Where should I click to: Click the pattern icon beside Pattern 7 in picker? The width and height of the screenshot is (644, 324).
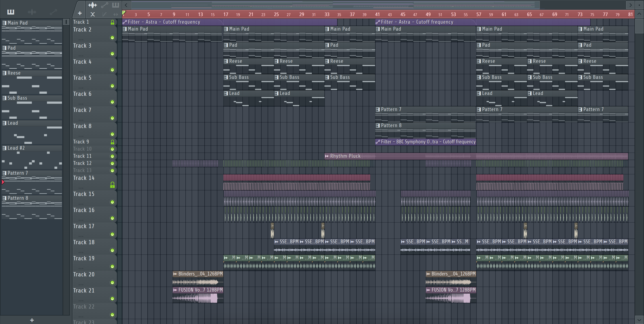[4, 173]
